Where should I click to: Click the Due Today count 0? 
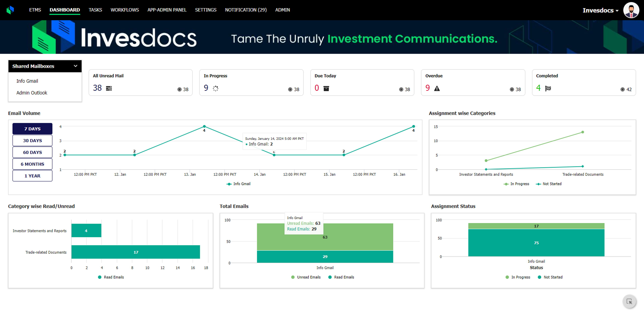coord(317,88)
